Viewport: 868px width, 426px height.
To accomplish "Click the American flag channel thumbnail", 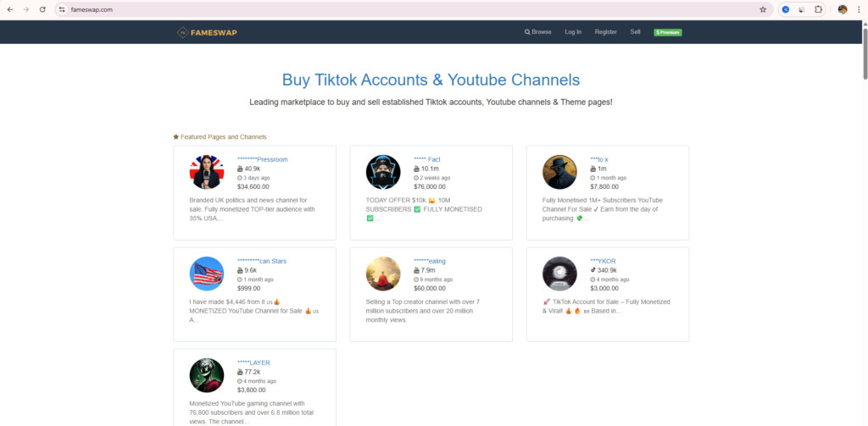I will coord(207,274).
